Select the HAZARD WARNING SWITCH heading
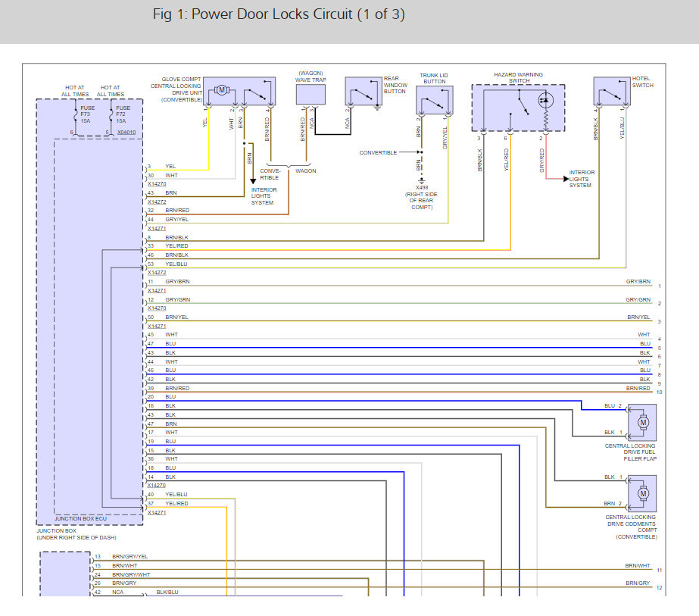The image size is (699, 616). click(x=519, y=77)
